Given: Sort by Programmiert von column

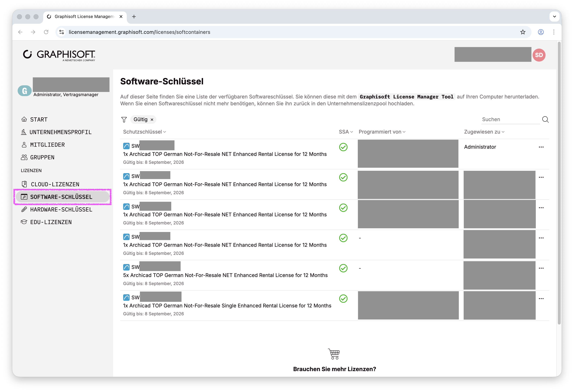Looking at the screenshot, I should [x=382, y=132].
